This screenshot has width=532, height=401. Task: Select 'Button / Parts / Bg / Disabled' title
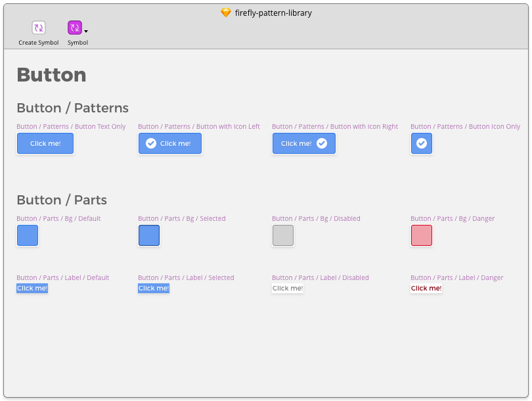316,218
